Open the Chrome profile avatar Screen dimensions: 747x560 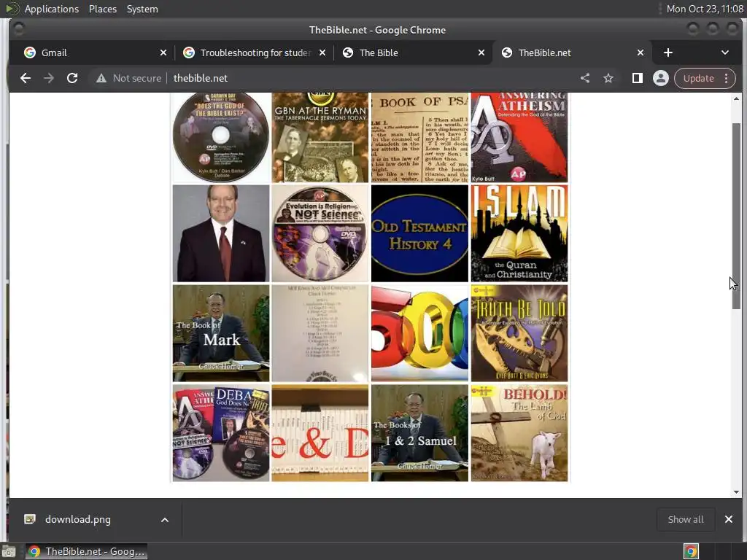(x=661, y=78)
